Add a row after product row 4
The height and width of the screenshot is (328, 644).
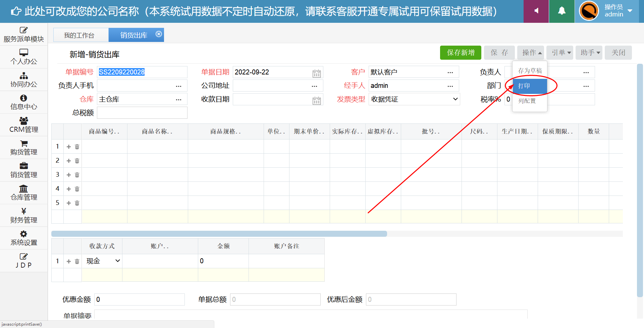[x=69, y=189]
